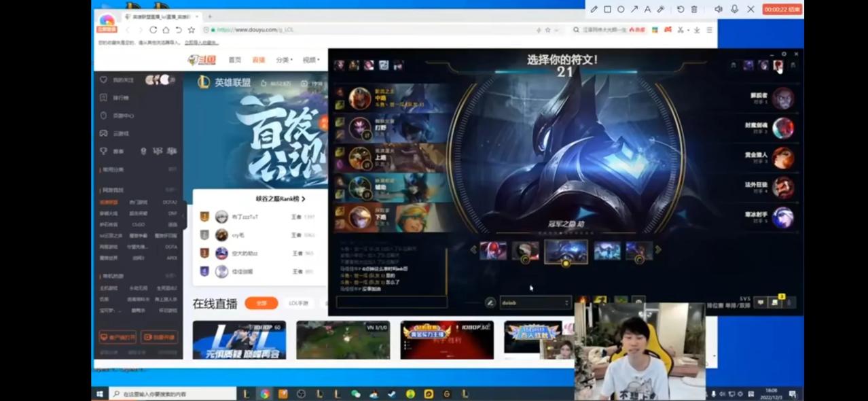Show previous skin with the left arrow
Image resolution: width=868 pixels, height=401 pixels.
(473, 250)
